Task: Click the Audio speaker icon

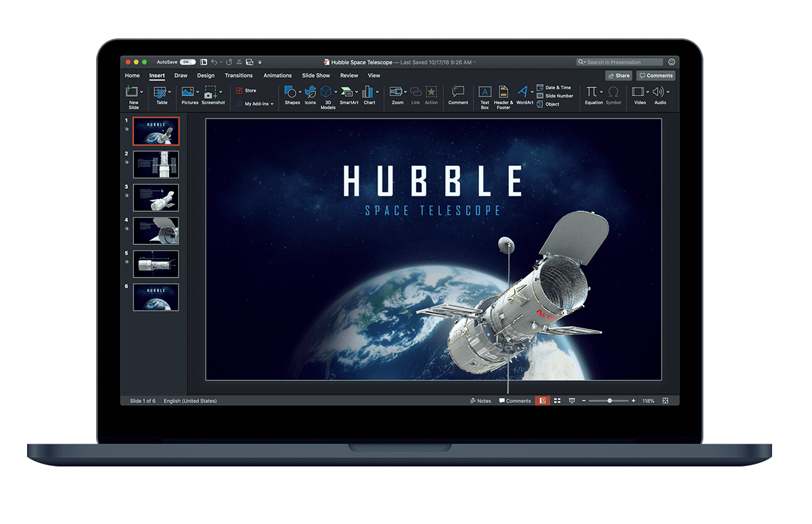Action: pos(658,91)
